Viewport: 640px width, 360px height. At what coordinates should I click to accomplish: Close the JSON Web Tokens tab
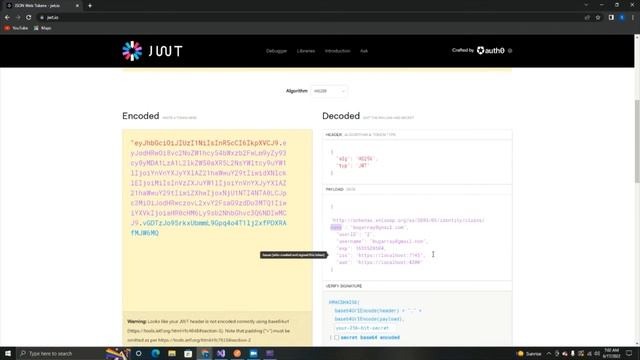pos(77,6)
